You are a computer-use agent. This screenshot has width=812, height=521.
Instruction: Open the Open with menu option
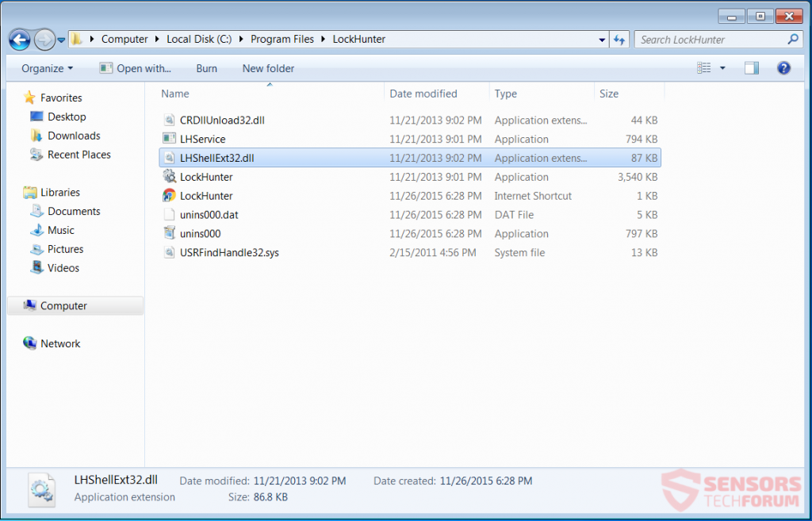tap(135, 68)
